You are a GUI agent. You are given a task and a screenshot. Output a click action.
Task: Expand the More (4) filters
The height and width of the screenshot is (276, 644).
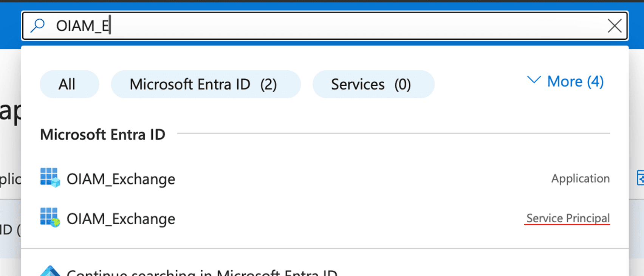pyautogui.click(x=575, y=81)
